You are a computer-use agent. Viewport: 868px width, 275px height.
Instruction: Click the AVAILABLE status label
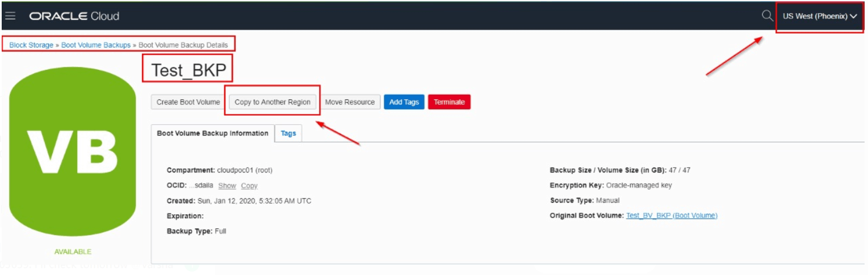pyautogui.click(x=73, y=252)
